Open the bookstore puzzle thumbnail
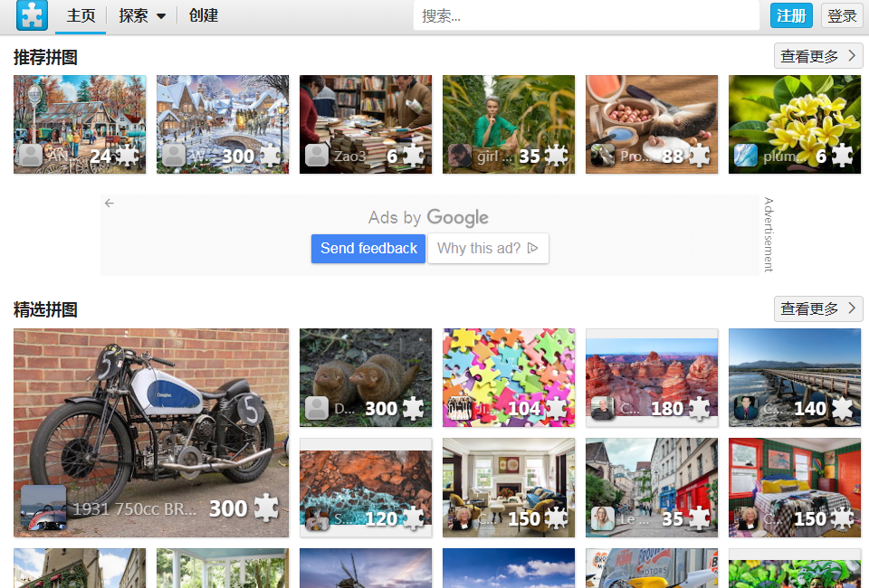 point(365,113)
